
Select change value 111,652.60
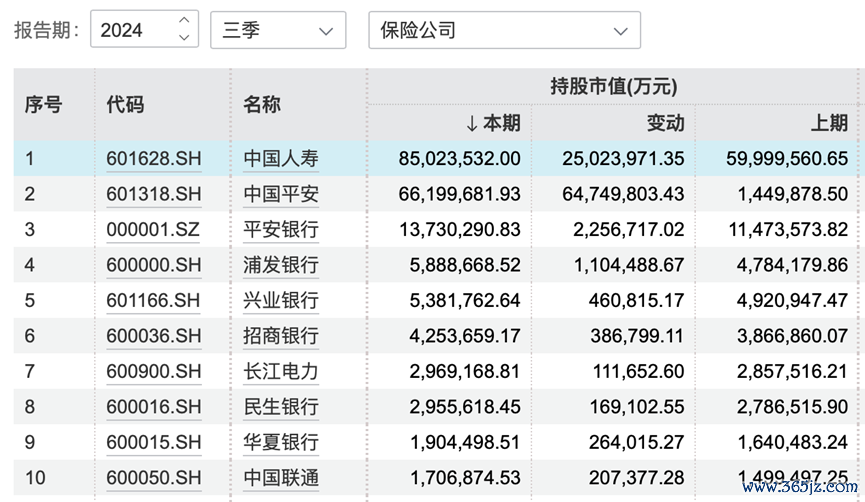[638, 371]
